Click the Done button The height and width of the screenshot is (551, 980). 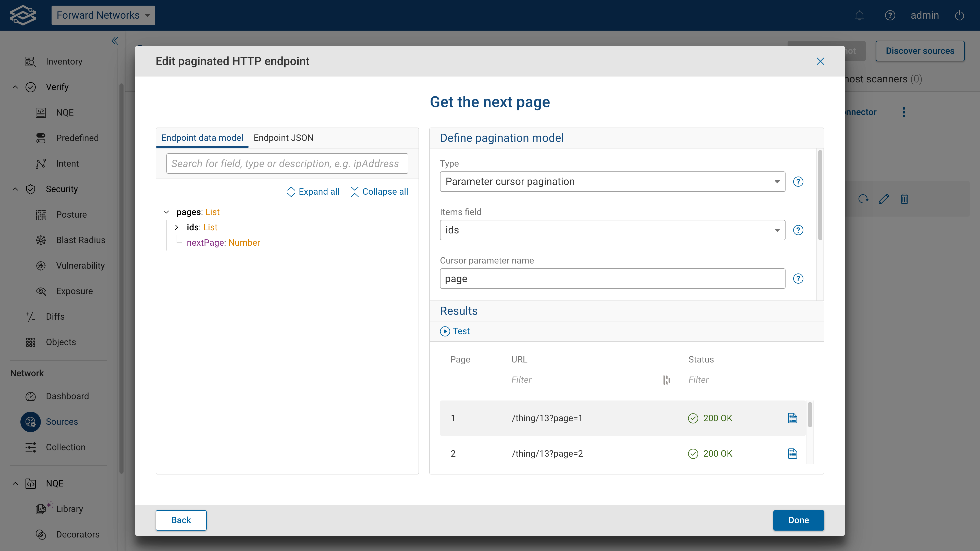click(x=799, y=520)
